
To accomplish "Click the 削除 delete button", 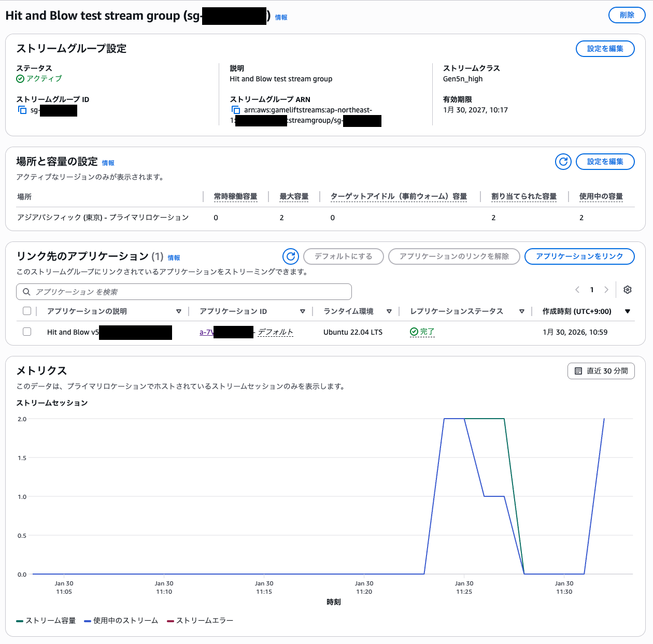I will coord(627,15).
